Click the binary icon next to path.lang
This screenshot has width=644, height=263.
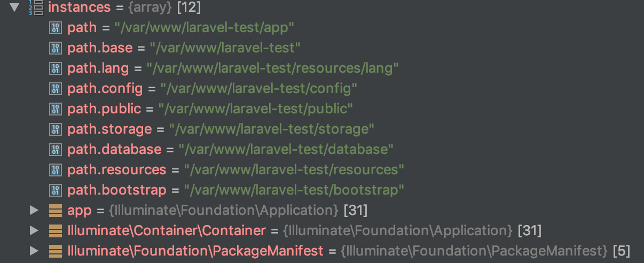coord(56,68)
